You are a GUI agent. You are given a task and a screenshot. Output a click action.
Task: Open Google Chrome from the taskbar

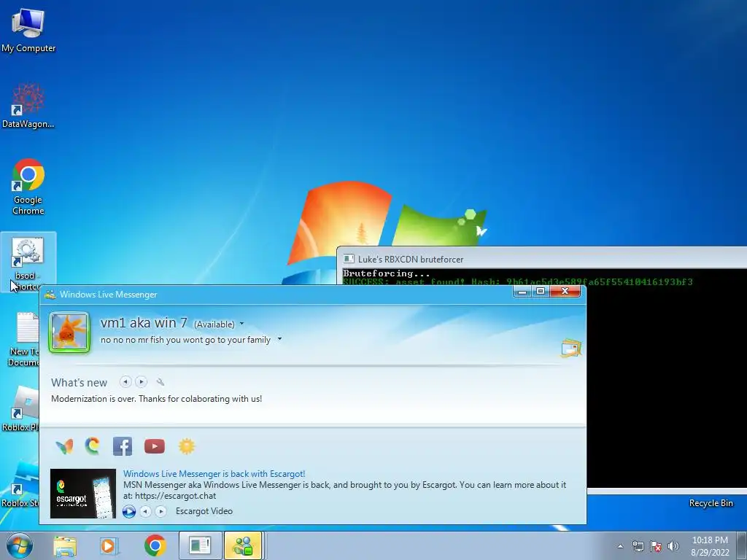click(x=155, y=545)
